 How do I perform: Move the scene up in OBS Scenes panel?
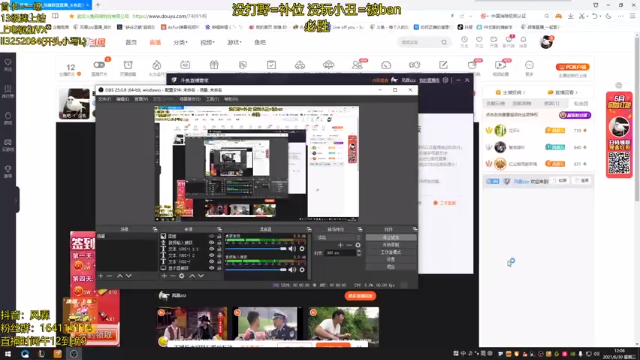pos(120,276)
